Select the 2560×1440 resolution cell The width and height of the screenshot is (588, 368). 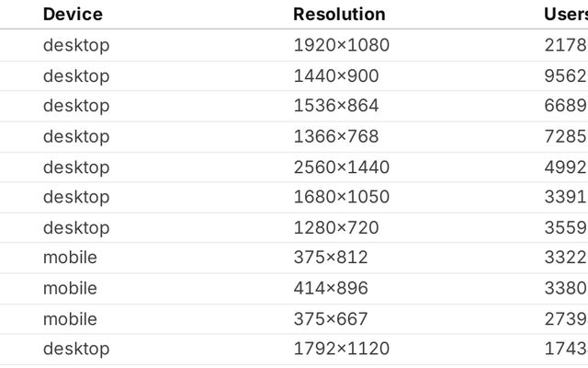(x=341, y=167)
